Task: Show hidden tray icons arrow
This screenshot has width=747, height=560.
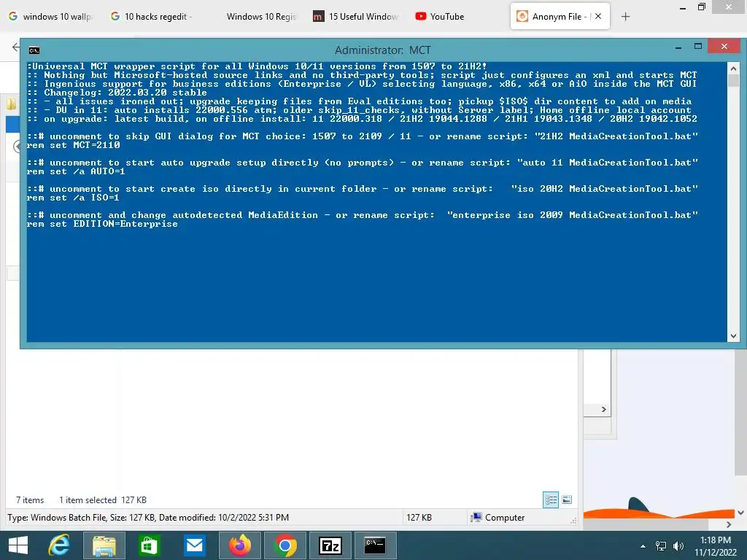Action: pos(643,546)
